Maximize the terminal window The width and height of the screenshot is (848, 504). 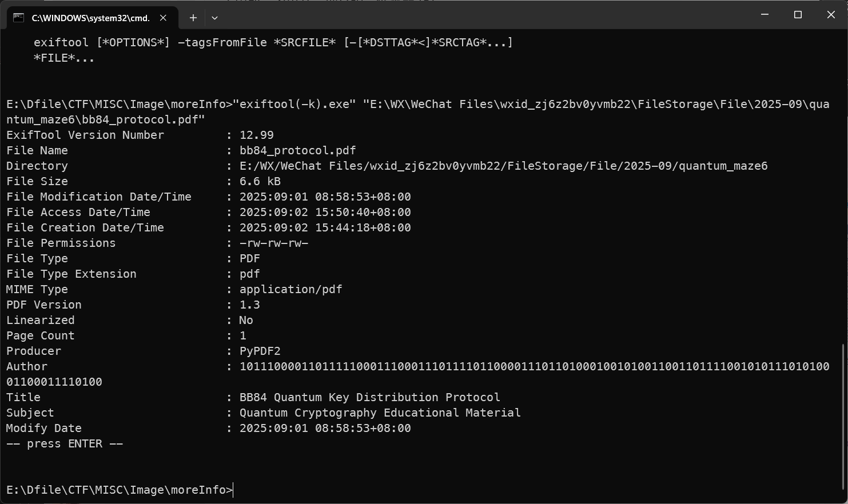798,15
